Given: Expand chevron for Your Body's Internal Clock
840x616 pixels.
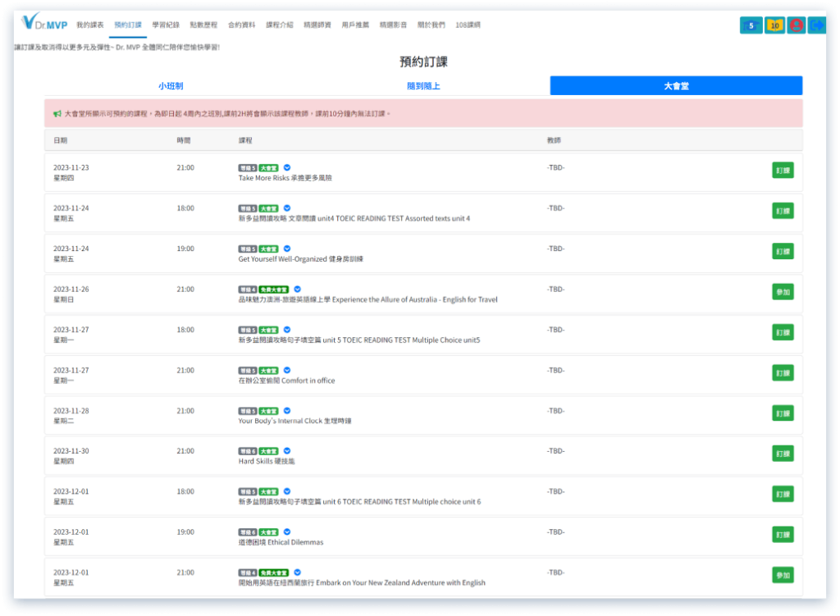Looking at the screenshot, I should point(287,411).
